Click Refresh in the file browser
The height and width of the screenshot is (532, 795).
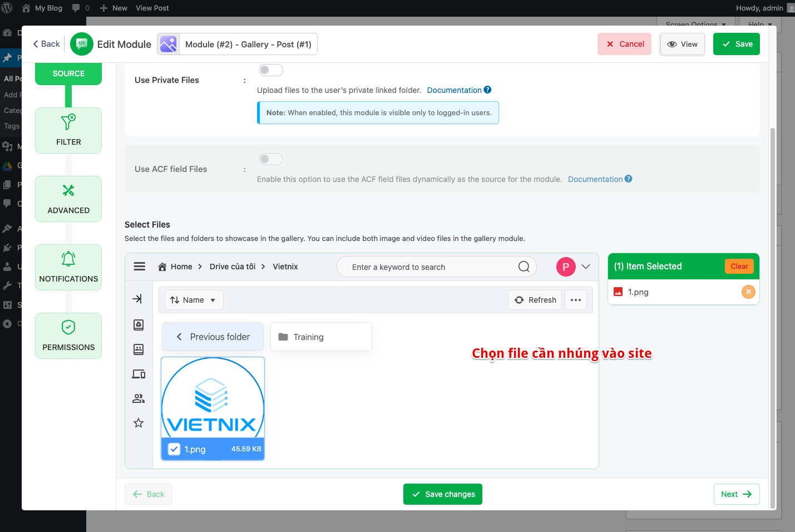click(535, 300)
